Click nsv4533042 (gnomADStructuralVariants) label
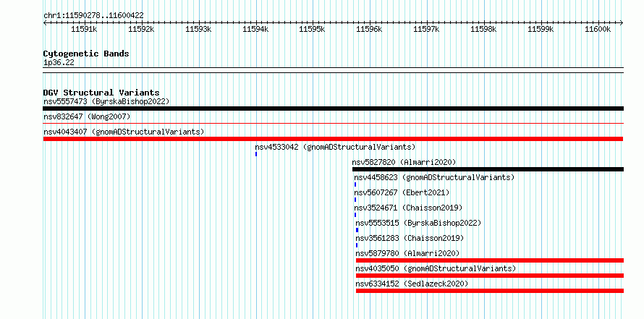This screenshot has width=644, height=319. [x=335, y=147]
